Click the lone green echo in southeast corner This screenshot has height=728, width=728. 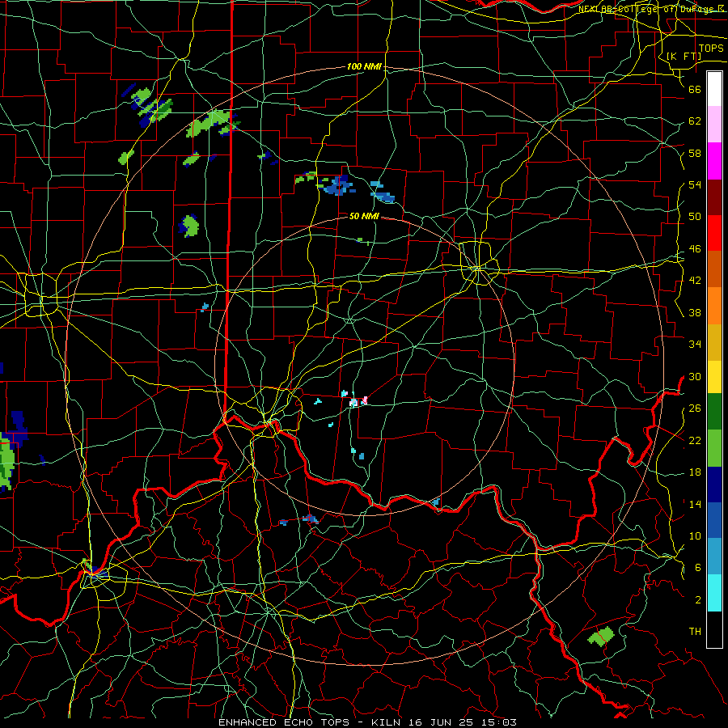pos(601,636)
